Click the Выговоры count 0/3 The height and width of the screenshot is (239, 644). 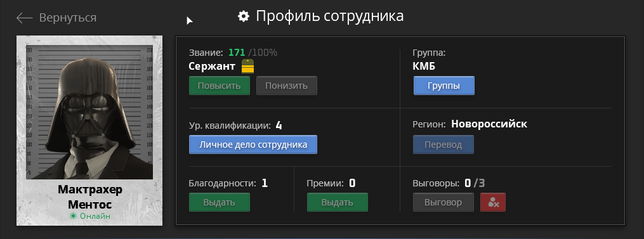(x=475, y=183)
